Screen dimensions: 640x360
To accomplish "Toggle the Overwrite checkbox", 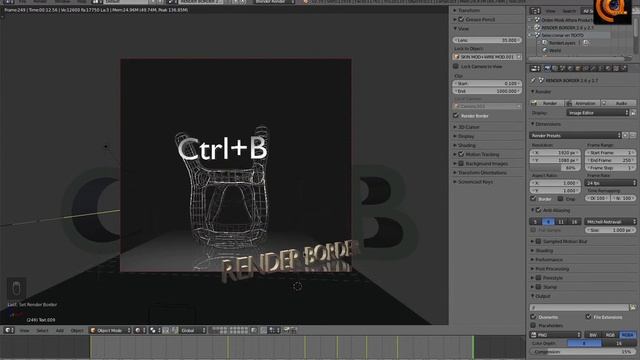I will point(533,317).
